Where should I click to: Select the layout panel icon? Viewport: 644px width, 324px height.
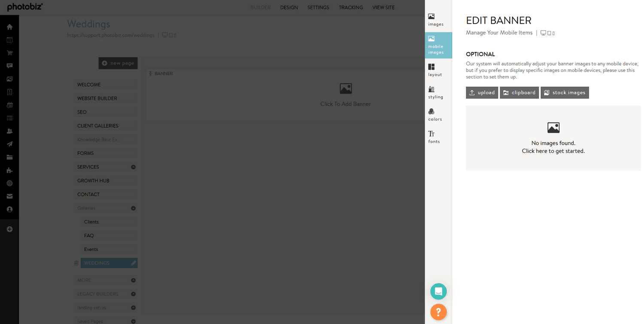pos(434,70)
